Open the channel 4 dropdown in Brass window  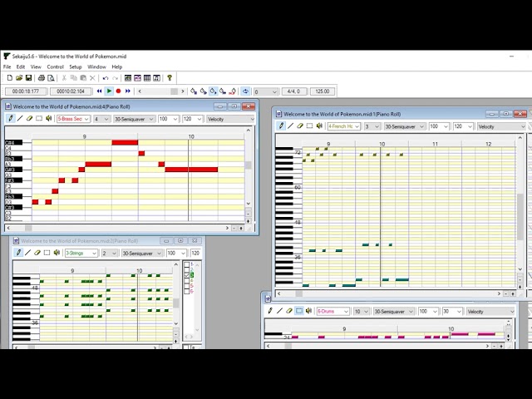(101, 119)
